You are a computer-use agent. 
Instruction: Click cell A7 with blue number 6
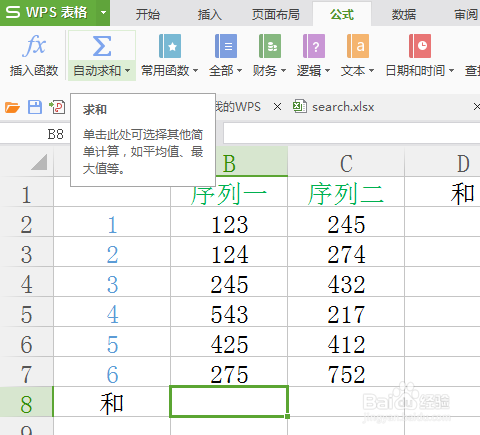click(x=112, y=372)
